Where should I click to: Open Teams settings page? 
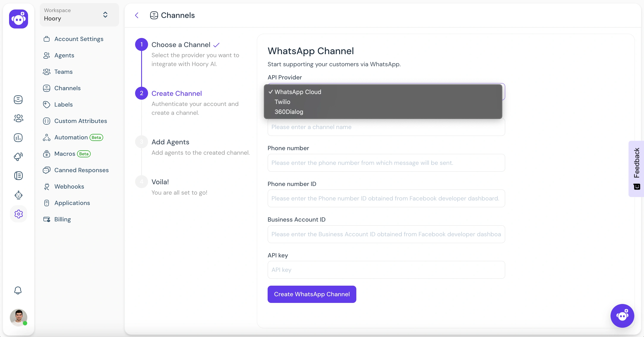pyautogui.click(x=63, y=72)
